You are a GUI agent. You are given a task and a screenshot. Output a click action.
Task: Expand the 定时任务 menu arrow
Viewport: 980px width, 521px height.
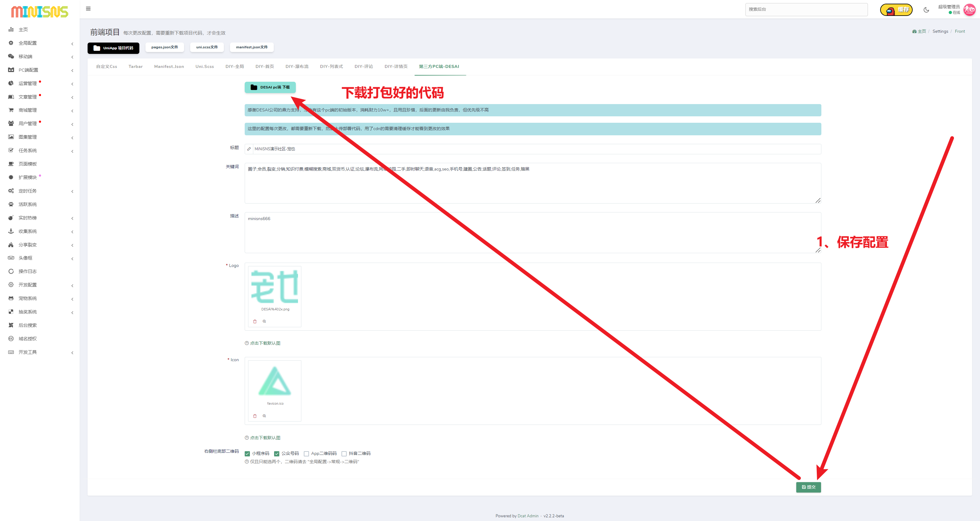click(x=72, y=192)
